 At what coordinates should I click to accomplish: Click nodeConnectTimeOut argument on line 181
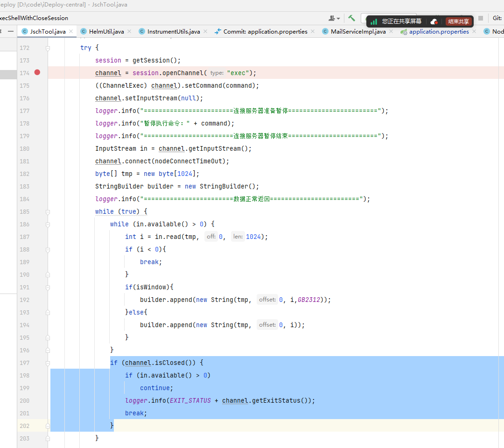(x=189, y=161)
